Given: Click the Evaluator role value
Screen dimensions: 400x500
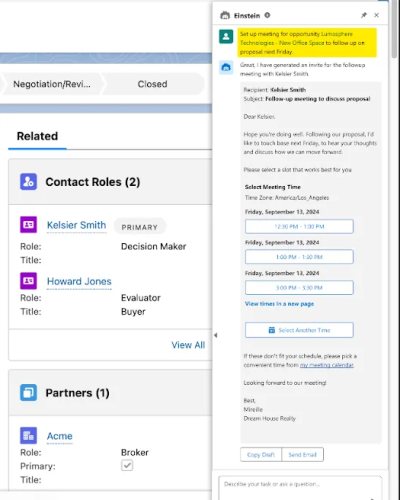Looking at the screenshot, I should point(141,298).
